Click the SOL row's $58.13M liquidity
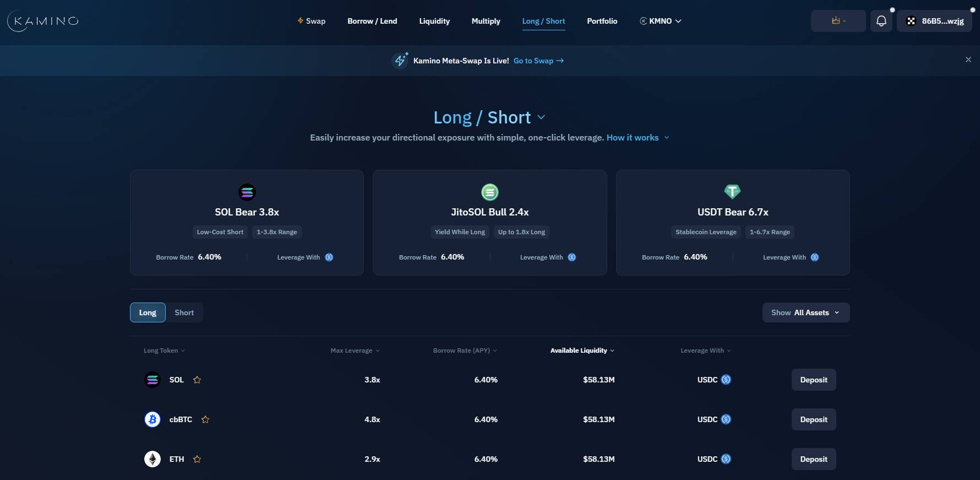 tap(599, 380)
